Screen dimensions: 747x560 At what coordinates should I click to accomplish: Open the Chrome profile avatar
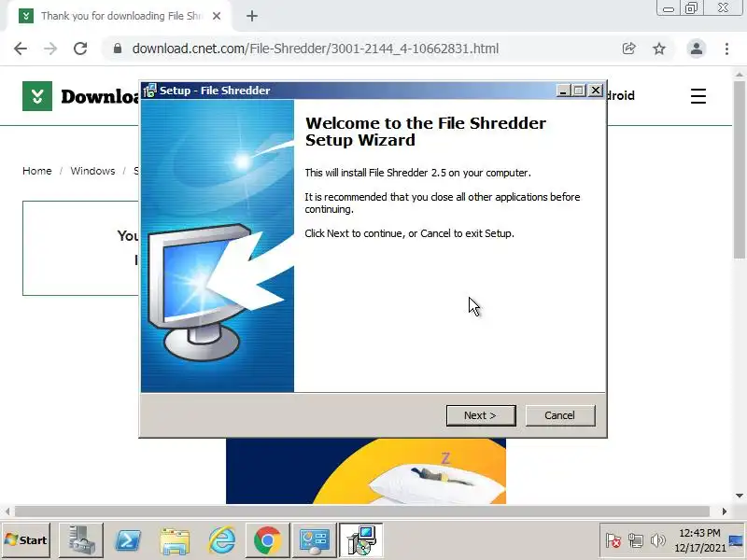tap(696, 49)
